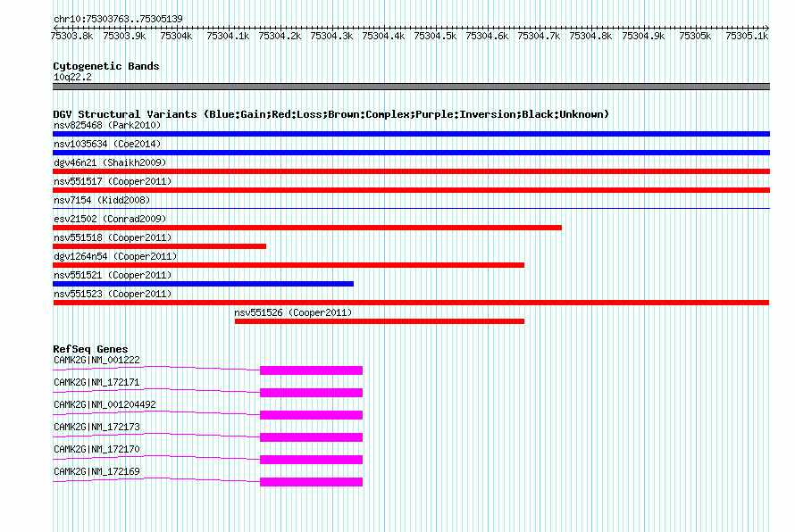Select the magenta exon of NM_001222

tap(312, 370)
